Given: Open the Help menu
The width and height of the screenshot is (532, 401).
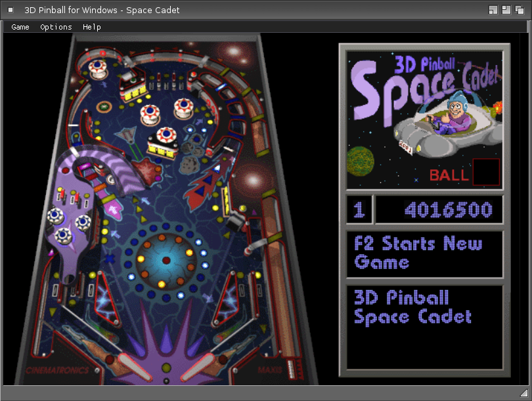Looking at the screenshot, I should [91, 27].
